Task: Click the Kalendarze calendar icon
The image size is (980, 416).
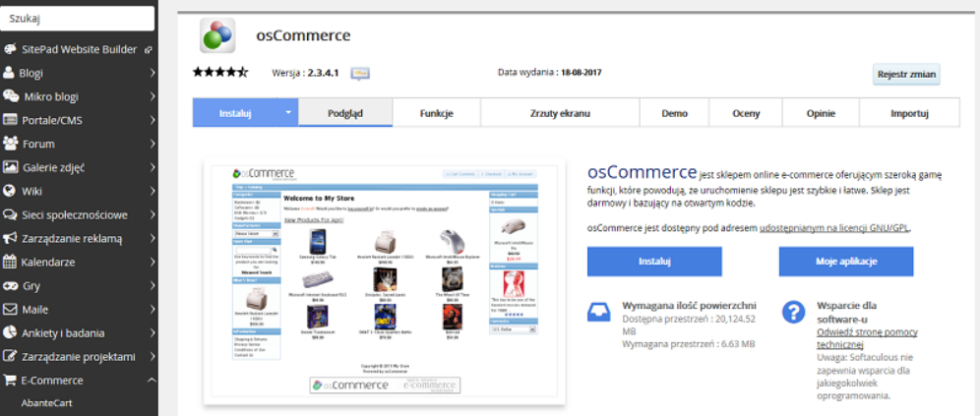Action: (x=10, y=262)
